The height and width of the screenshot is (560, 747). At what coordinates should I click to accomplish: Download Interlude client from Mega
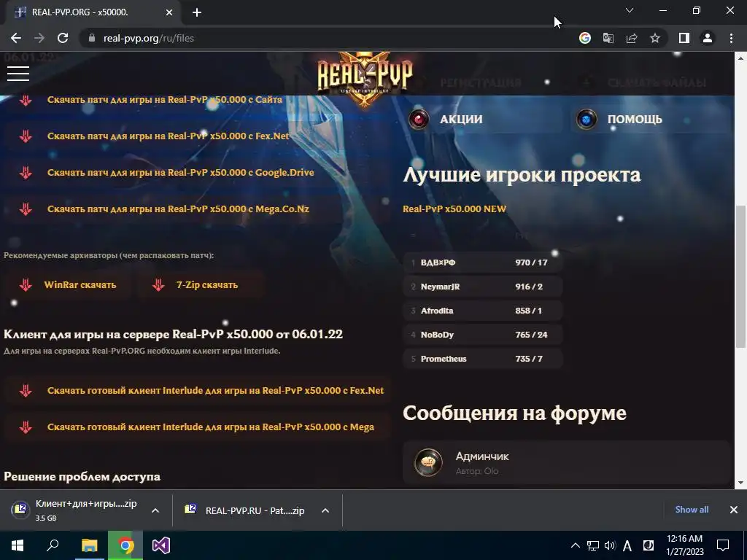[x=211, y=427]
